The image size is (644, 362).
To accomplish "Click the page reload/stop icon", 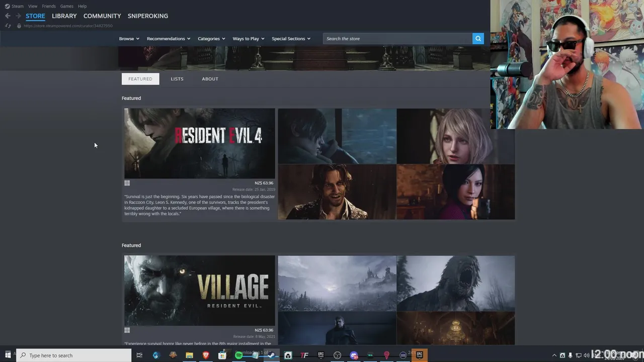I will pyautogui.click(x=8, y=26).
